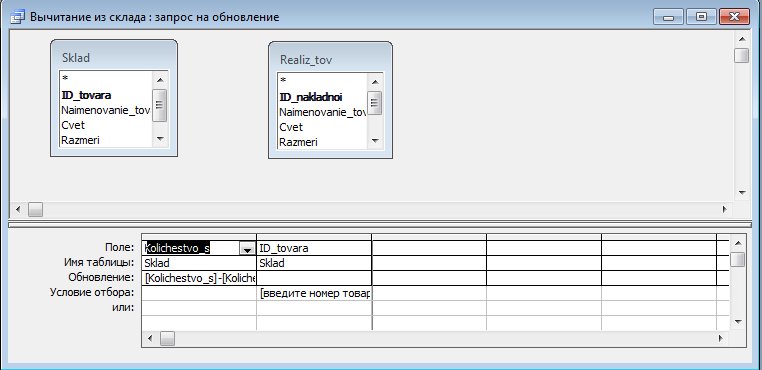Click scroll down arrow in Realiz_tov field list
The image size is (762, 370).
point(375,141)
